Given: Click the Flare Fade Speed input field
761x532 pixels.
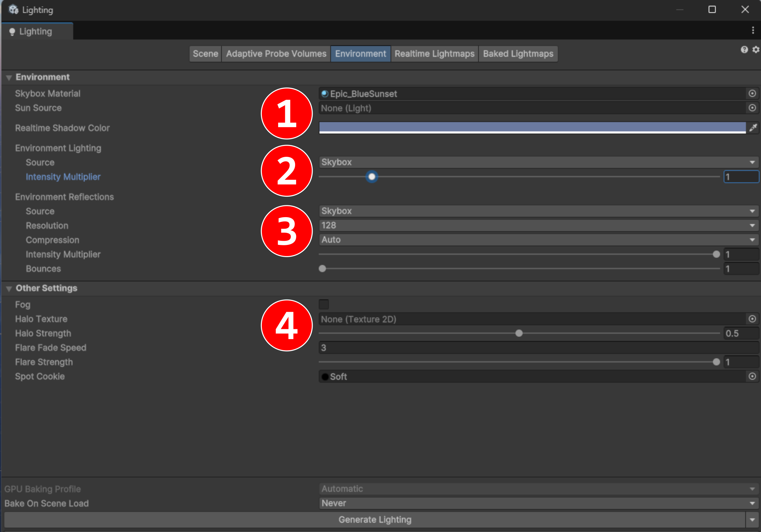Looking at the screenshot, I should point(538,348).
